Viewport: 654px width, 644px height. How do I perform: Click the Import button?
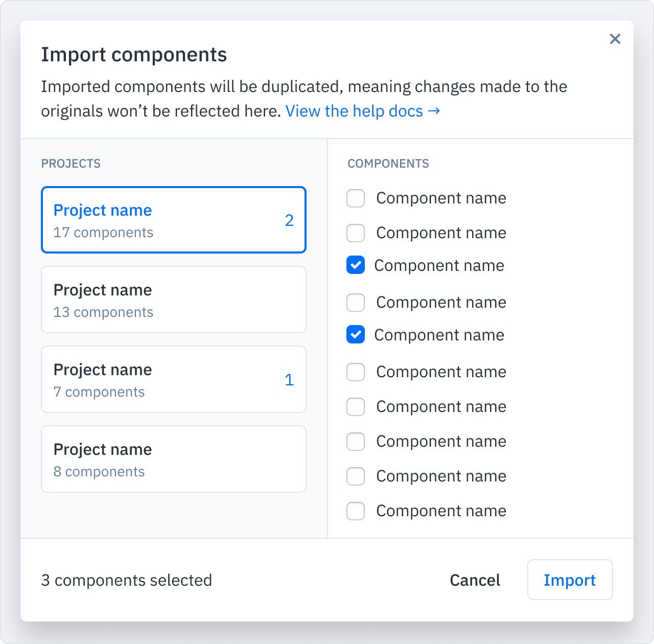570,580
